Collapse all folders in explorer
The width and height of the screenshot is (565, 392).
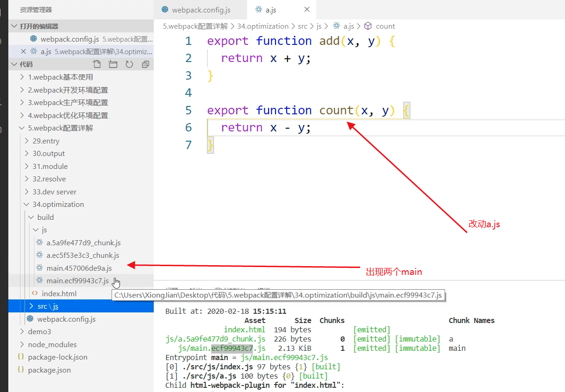coord(145,64)
